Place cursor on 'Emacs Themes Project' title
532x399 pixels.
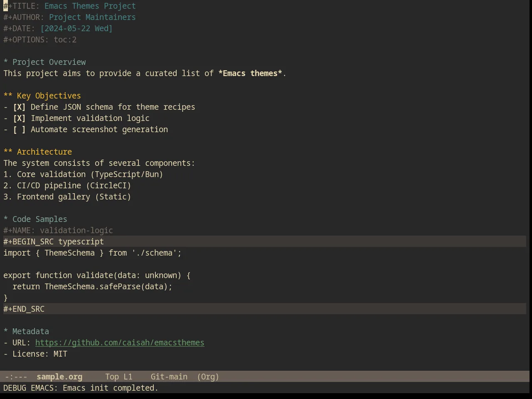pyautogui.click(x=90, y=6)
